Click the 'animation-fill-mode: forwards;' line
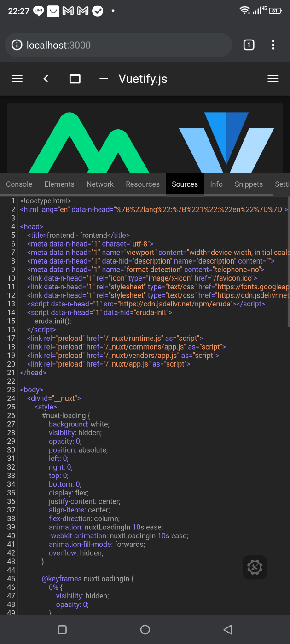The image size is (290, 644). (x=97, y=544)
